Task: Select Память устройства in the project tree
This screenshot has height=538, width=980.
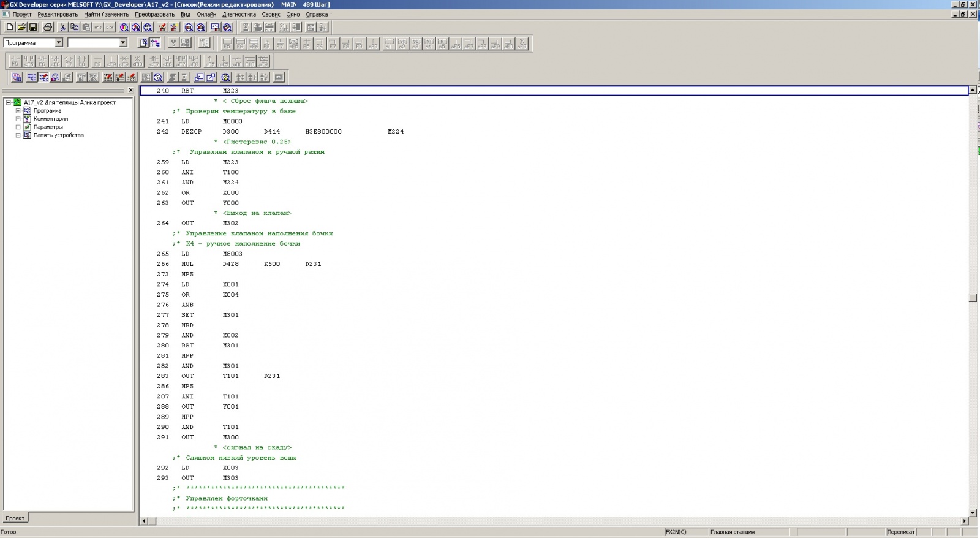Action: click(59, 135)
